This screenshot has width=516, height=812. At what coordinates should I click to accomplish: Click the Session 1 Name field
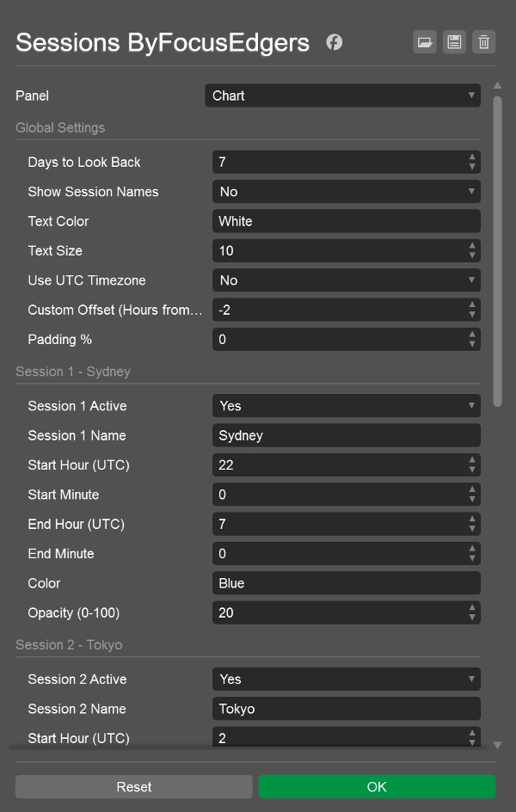pyautogui.click(x=346, y=435)
